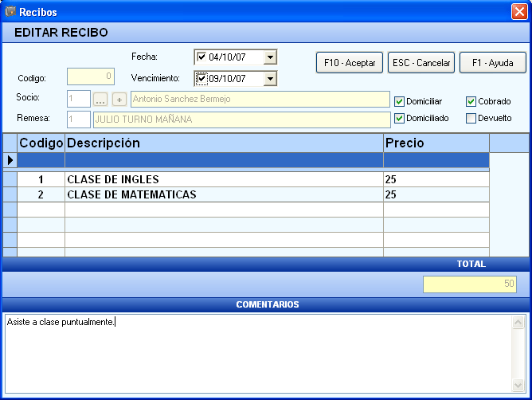The image size is (532, 400).
Task: Click the Socio number field
Action: [x=79, y=99]
